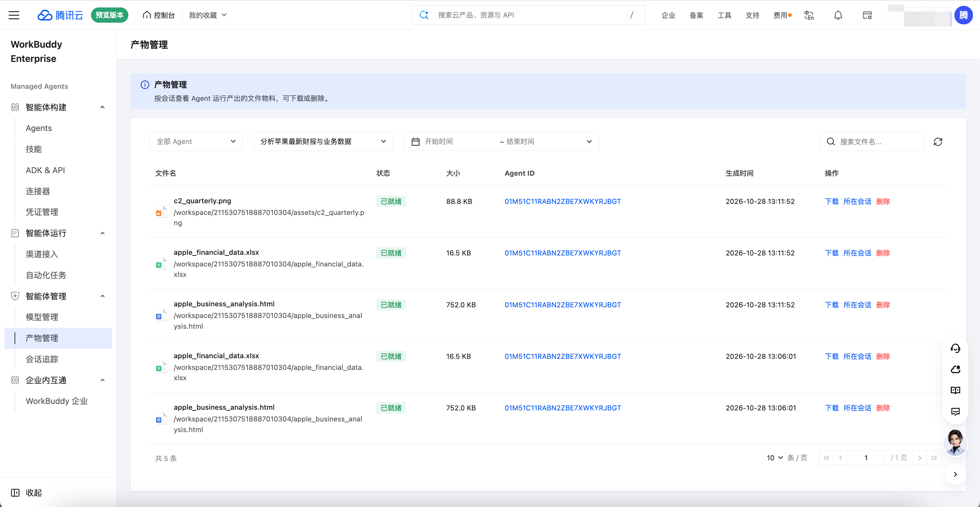Open the hamburger navigation menu

point(14,15)
